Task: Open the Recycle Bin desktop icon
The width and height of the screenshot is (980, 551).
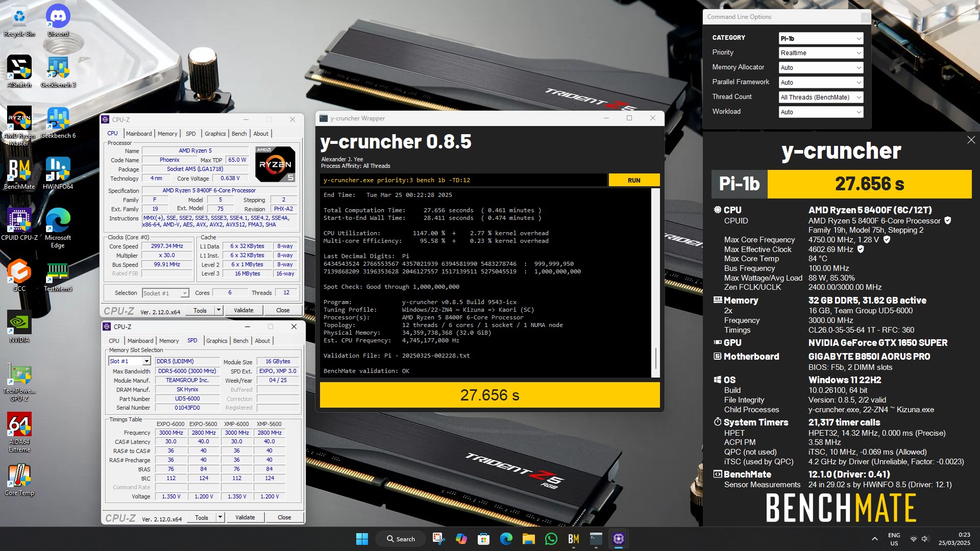Action: click(19, 21)
